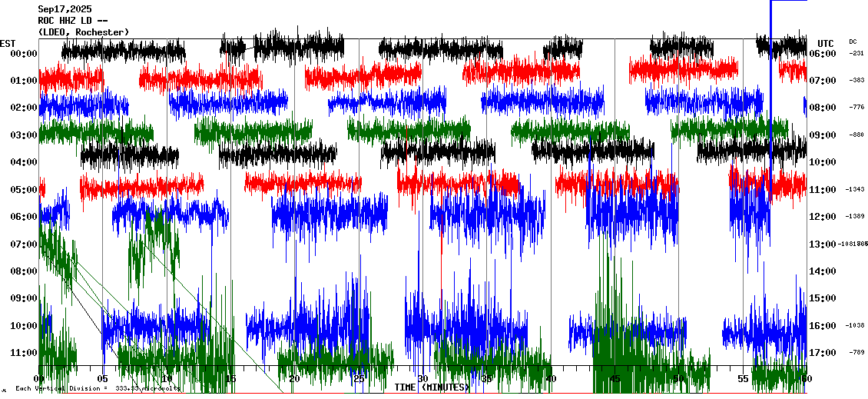Pick the 11:00 EST hour label
The image size is (868, 399).
pyautogui.click(x=24, y=353)
